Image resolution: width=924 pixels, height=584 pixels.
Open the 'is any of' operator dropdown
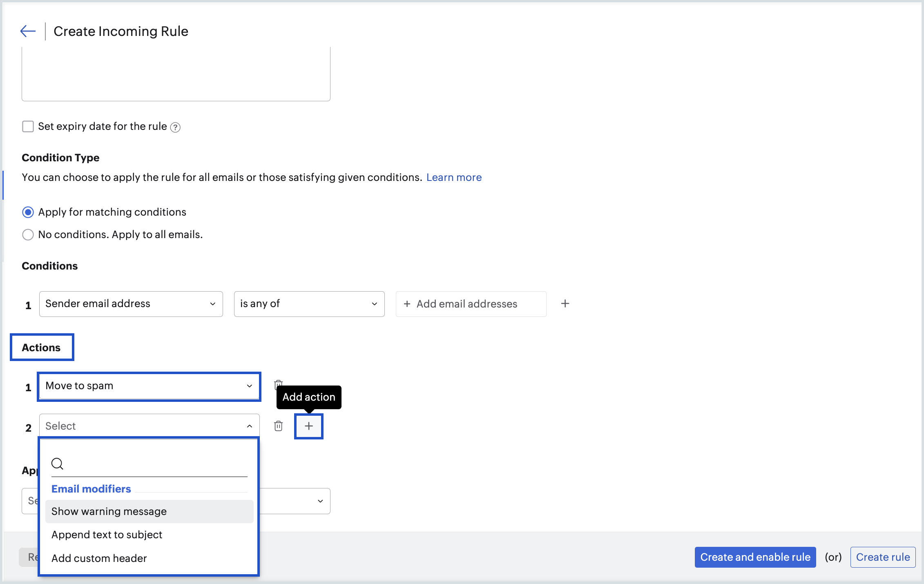(x=309, y=303)
